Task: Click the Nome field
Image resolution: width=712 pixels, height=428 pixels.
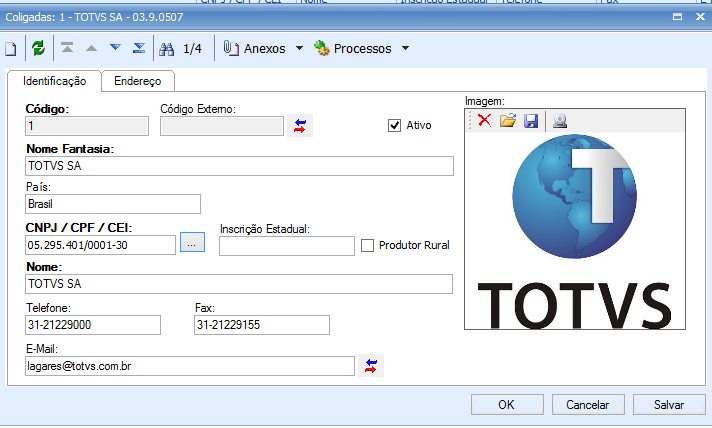Action: (239, 284)
